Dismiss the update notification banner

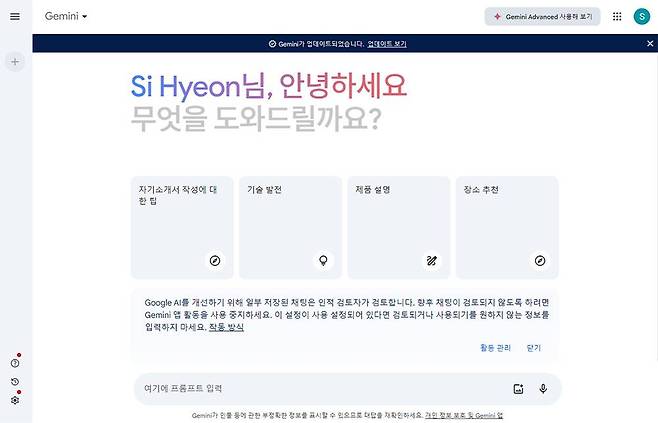tap(650, 43)
